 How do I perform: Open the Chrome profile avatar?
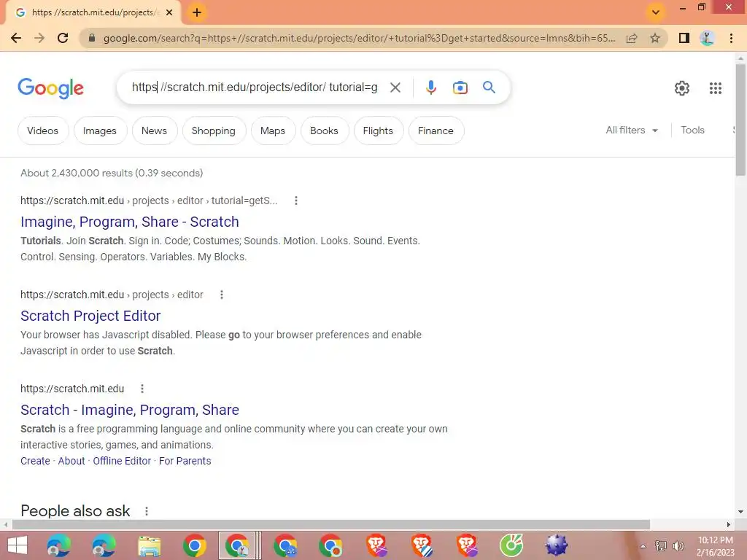coord(707,38)
